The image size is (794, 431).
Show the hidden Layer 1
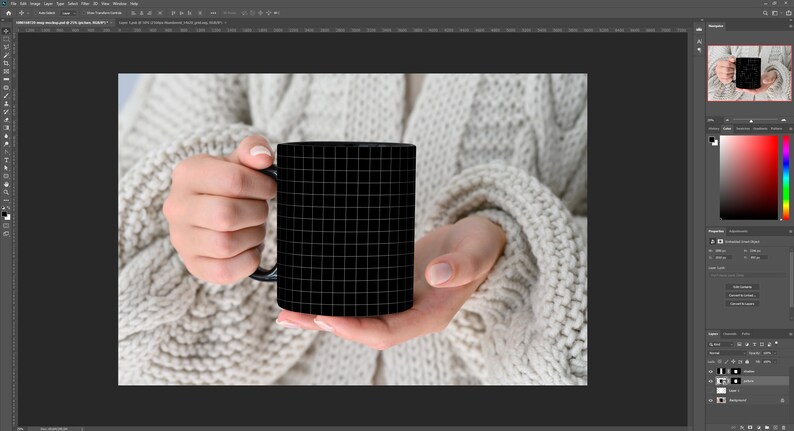coord(710,391)
